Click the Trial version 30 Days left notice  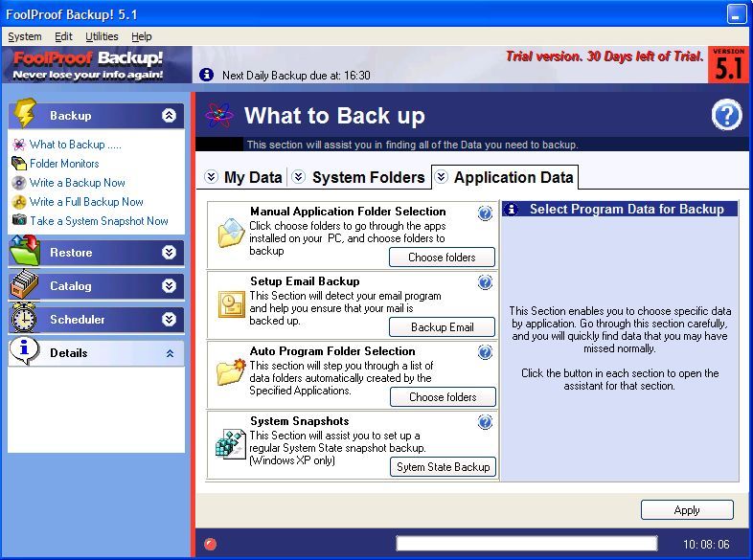605,56
